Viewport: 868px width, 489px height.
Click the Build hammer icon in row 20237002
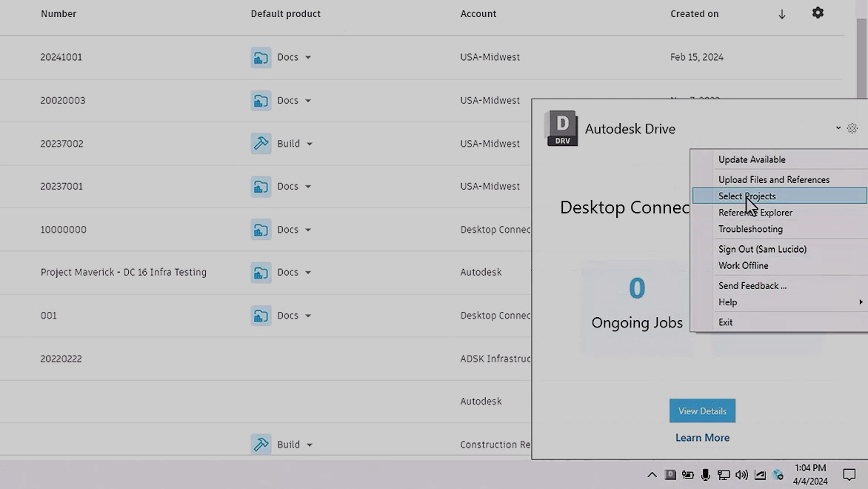(x=261, y=144)
